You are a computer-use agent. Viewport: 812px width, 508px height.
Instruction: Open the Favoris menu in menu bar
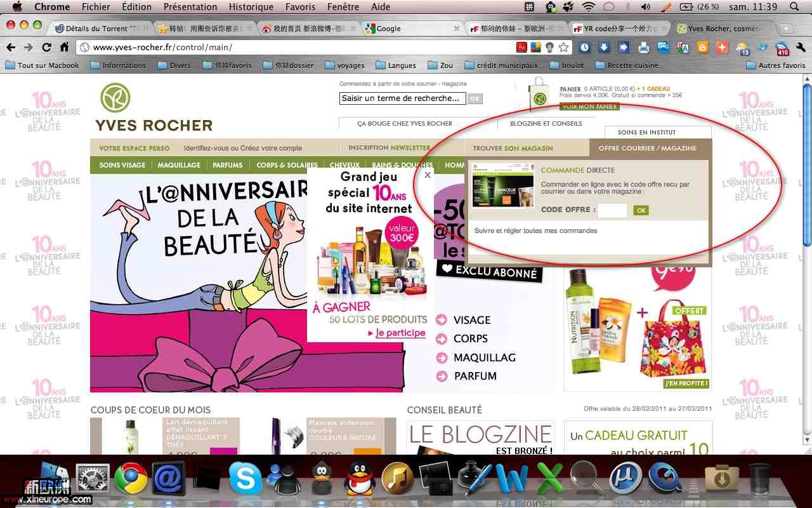[x=301, y=7]
